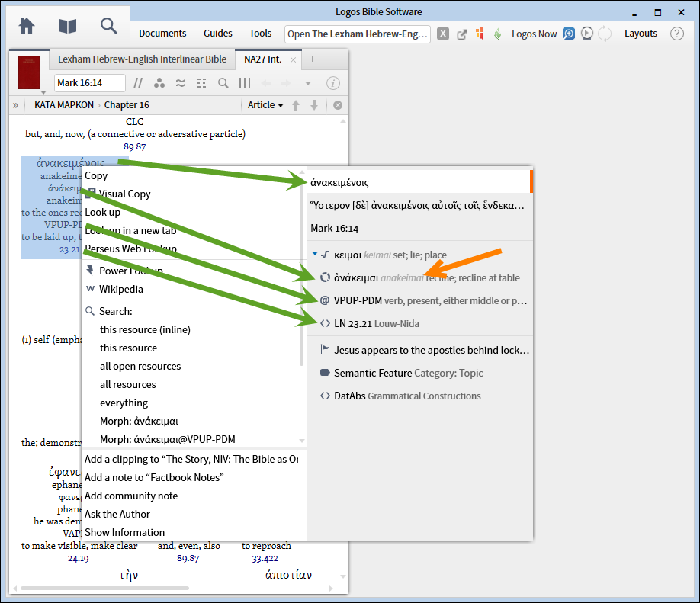Image resolution: width=700 pixels, height=603 pixels.
Task: Open inline search with the magnifier in the NA27 panel
Action: point(222,83)
